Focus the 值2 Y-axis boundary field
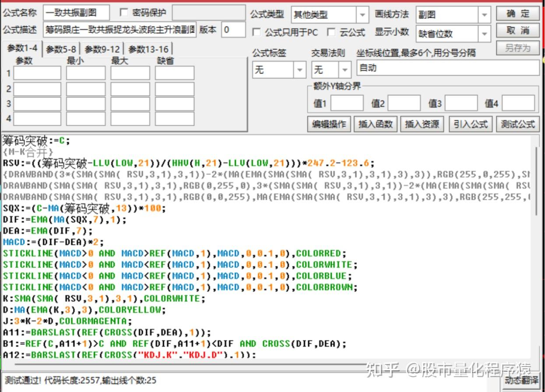Image resolution: width=545 pixels, height=392 pixels. point(404,104)
